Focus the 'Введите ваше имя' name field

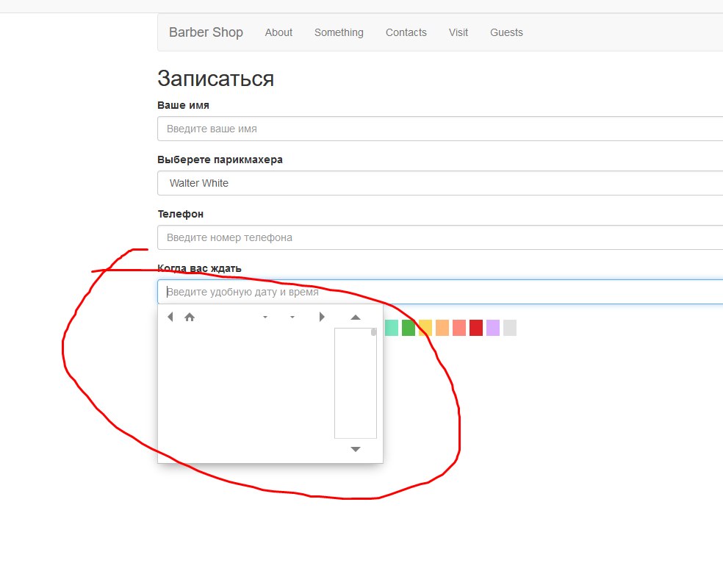click(x=440, y=129)
